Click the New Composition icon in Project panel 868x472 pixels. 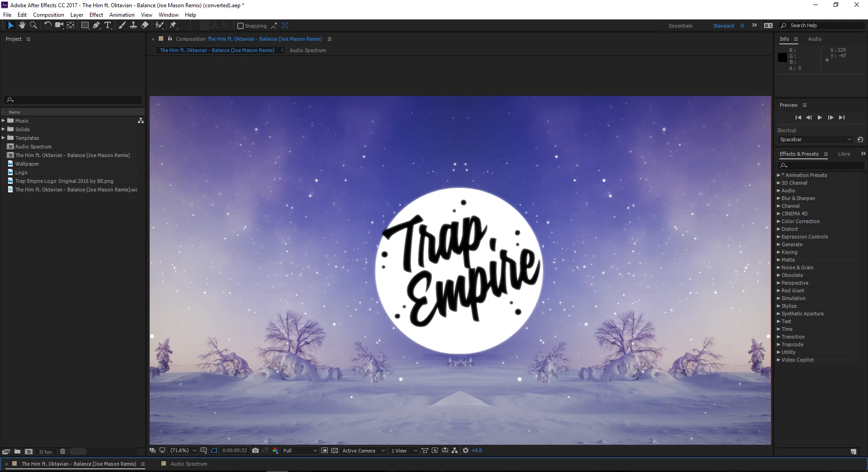pos(28,452)
